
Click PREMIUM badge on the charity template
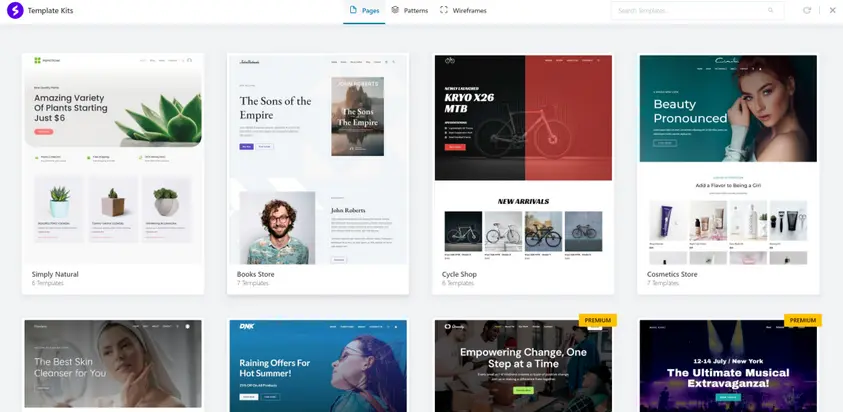(x=597, y=321)
